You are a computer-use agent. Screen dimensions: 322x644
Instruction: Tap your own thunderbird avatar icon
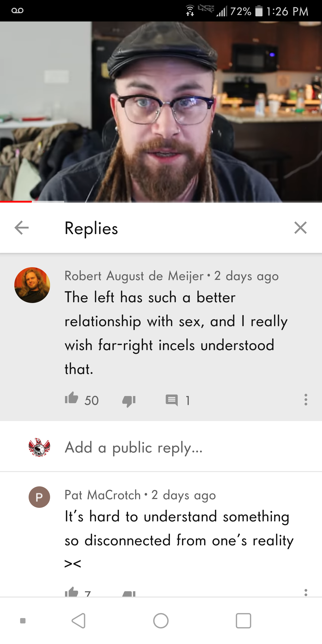tap(39, 447)
